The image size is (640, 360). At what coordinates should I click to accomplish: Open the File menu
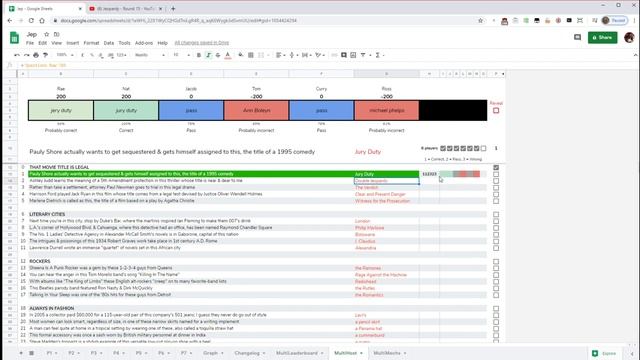30,43
